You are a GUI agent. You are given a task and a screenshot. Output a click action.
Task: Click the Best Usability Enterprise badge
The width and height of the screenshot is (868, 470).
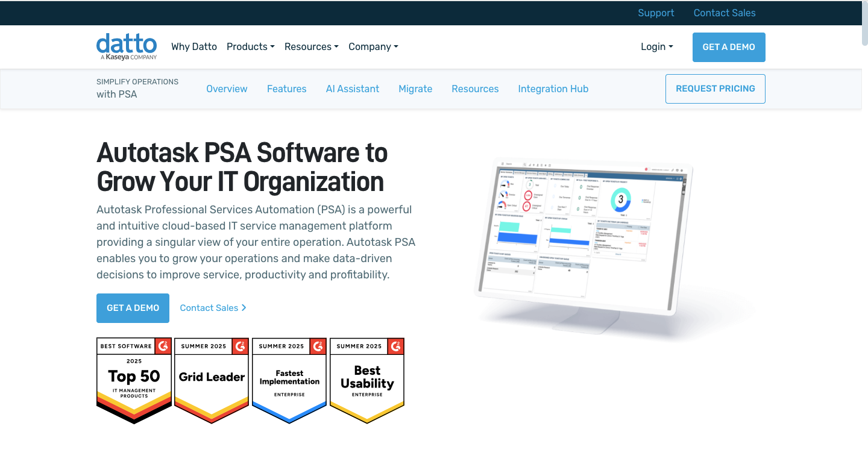pyautogui.click(x=367, y=380)
